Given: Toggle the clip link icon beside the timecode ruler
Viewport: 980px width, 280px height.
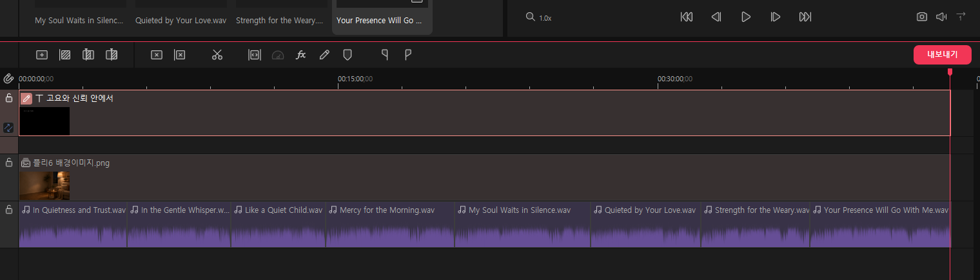Looking at the screenshot, I should [x=8, y=79].
